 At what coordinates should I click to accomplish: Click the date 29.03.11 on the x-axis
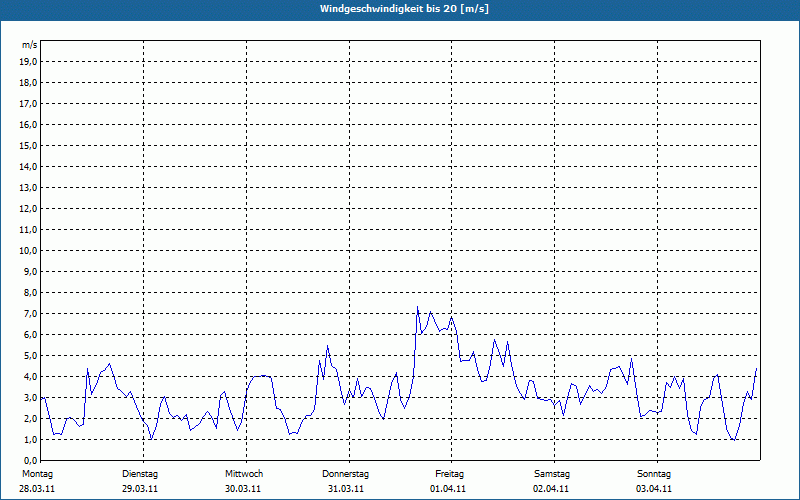click(140, 489)
